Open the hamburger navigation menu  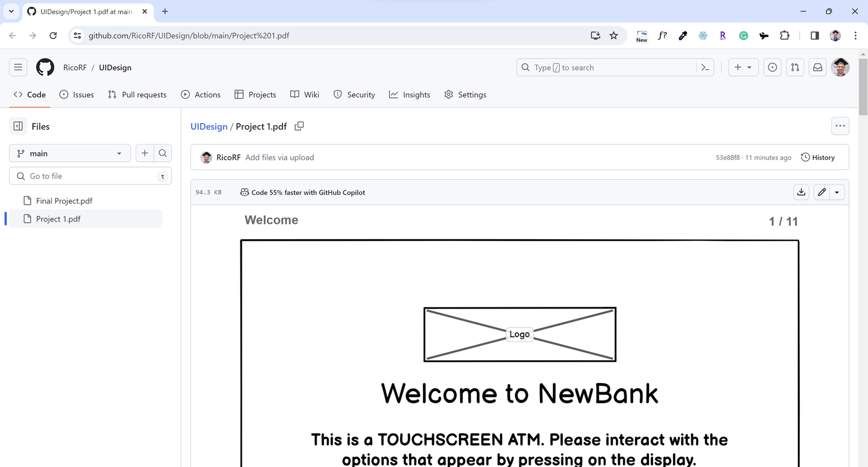click(x=18, y=67)
